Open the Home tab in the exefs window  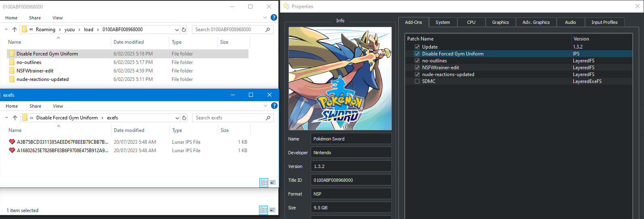[x=12, y=106]
